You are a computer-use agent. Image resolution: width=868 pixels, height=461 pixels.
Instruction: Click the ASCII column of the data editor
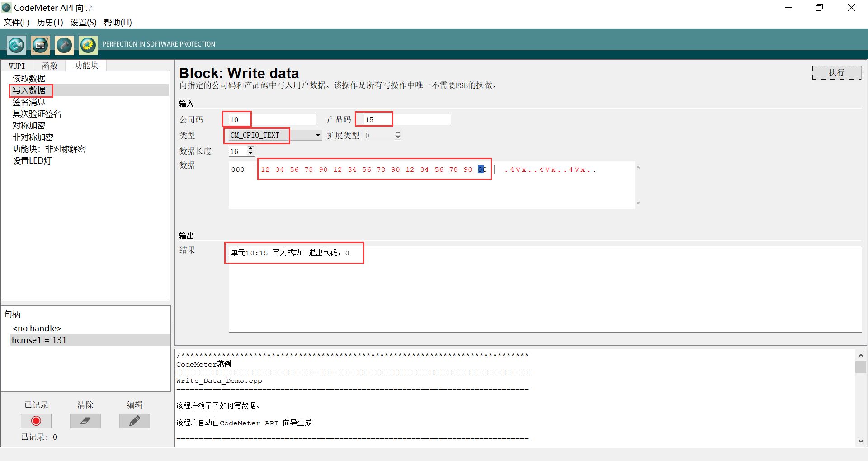point(550,170)
